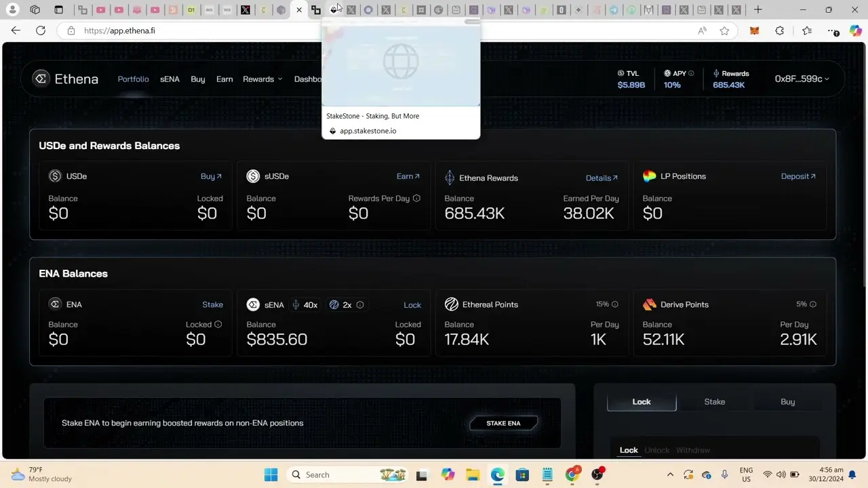The image size is (868, 488).
Task: Click the info icon beside Rewards Per Day
Action: [416, 199]
